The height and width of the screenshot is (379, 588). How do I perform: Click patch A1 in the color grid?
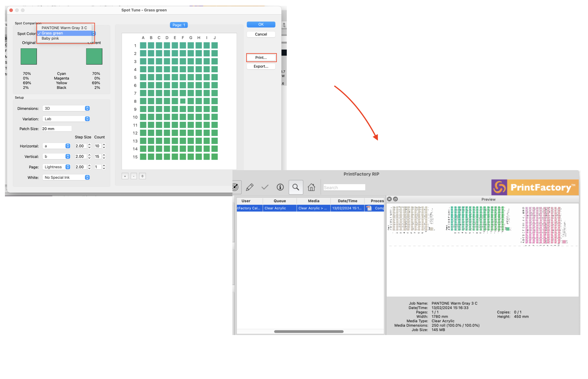143,45
